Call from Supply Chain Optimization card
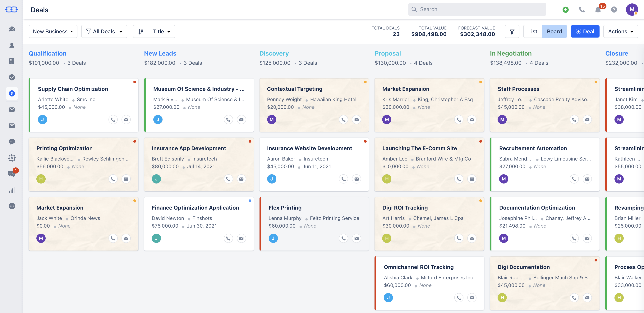This screenshot has height=313, width=644. (113, 120)
